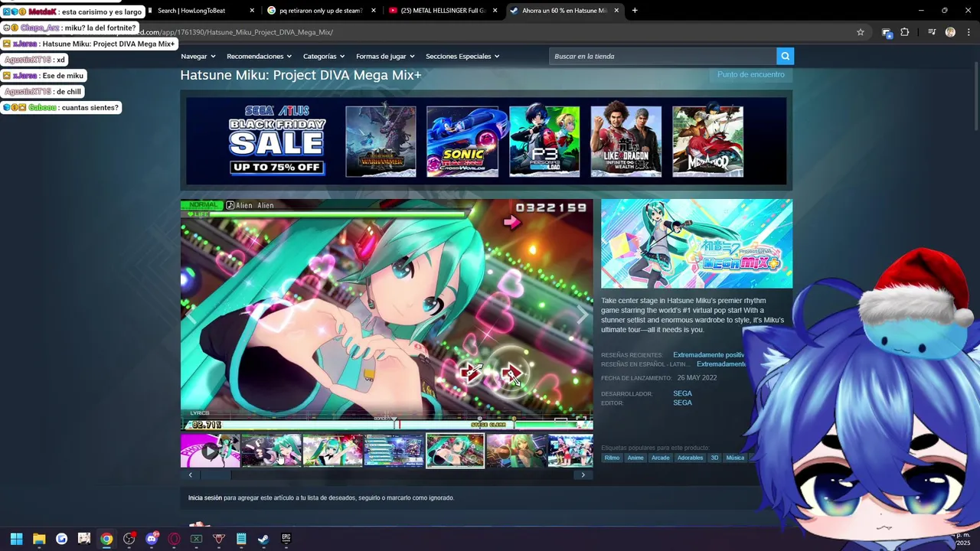Click the screen-capture extension icon in toolbar

887,32
